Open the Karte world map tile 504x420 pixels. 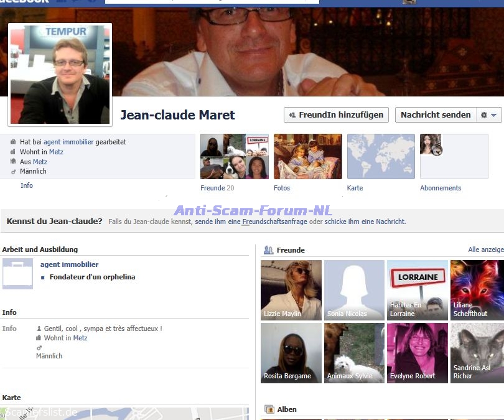(x=381, y=157)
